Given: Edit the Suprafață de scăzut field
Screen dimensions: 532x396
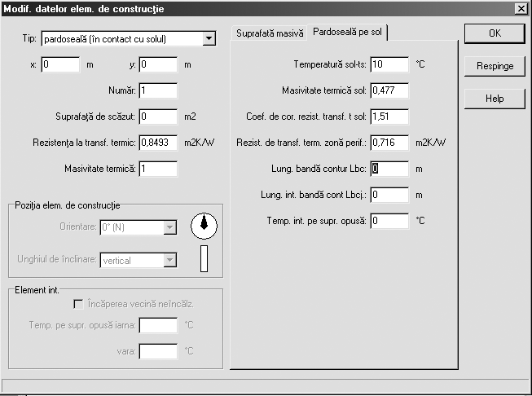Looking at the screenshot, I should 158,117.
